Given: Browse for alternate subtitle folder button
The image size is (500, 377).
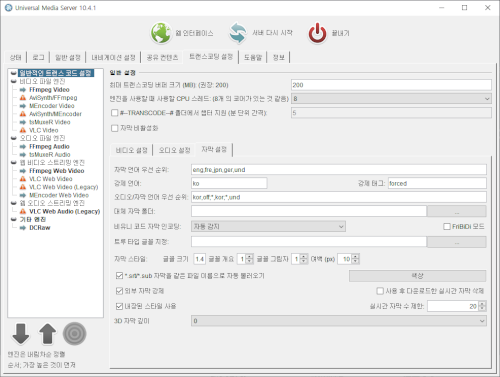Looking at the screenshot, I should (456, 211).
